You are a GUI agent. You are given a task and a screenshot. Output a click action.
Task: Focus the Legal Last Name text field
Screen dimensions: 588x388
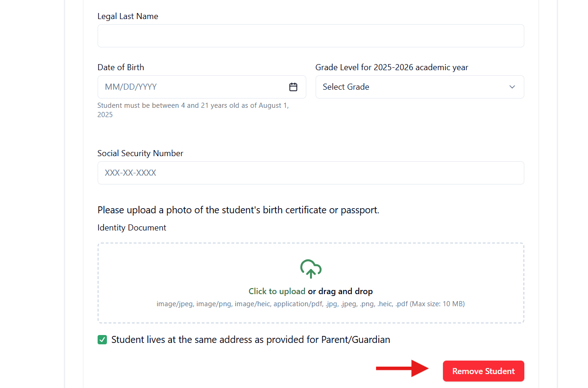(x=311, y=36)
